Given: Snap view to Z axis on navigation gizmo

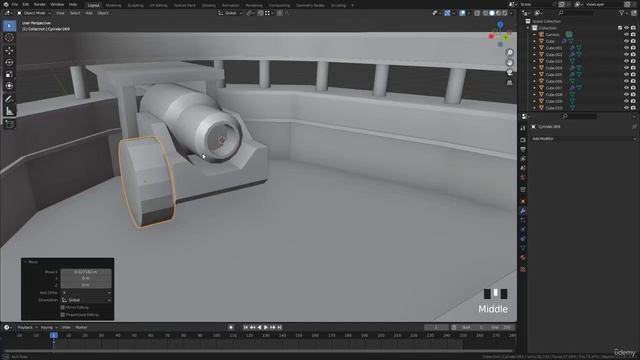Looking at the screenshot, I should coord(500,25).
